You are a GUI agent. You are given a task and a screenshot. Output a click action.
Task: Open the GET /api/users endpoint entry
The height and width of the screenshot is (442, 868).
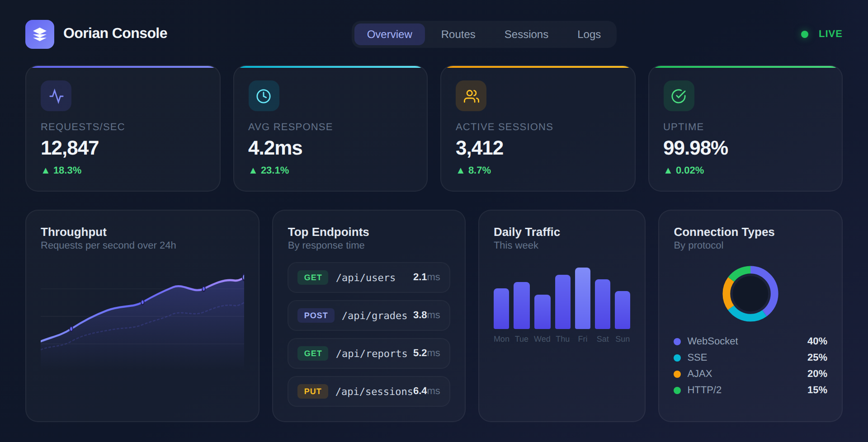pos(368,277)
